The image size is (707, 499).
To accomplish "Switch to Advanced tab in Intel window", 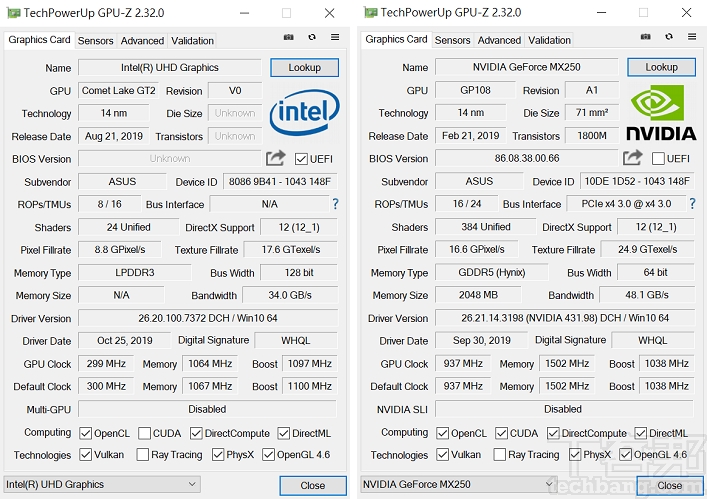I will (x=142, y=41).
